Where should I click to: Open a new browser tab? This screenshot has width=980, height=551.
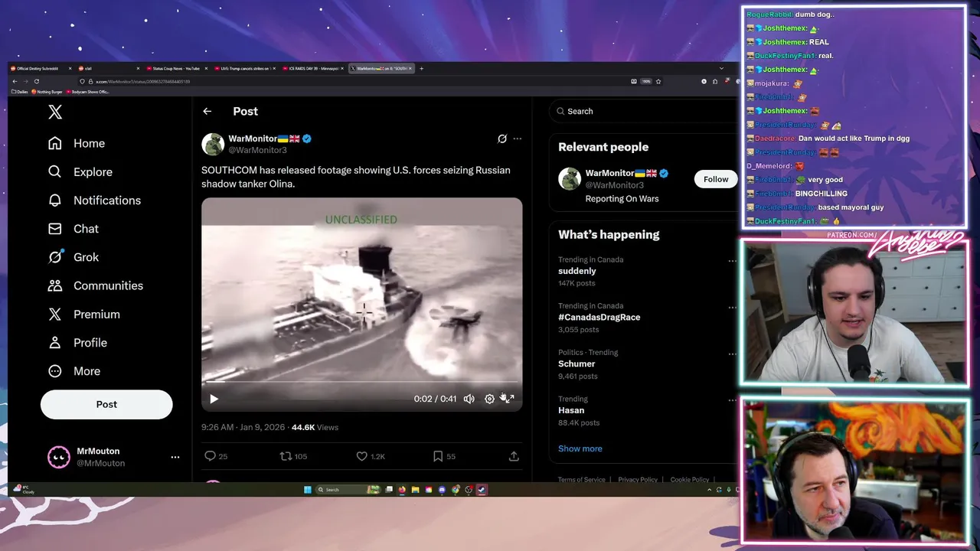point(421,68)
